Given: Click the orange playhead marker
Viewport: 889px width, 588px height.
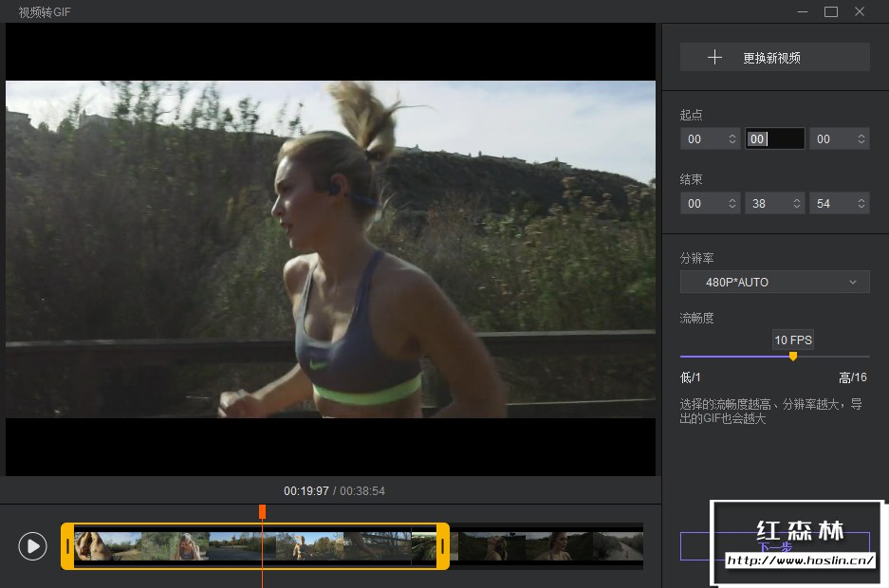Looking at the screenshot, I should pyautogui.click(x=262, y=511).
